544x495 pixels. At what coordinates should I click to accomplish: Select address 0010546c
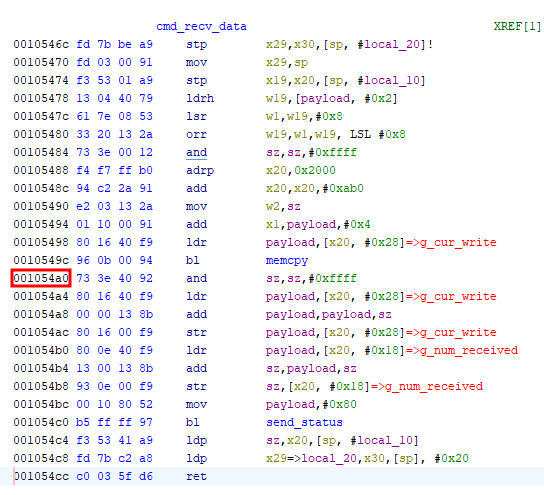(x=41, y=44)
